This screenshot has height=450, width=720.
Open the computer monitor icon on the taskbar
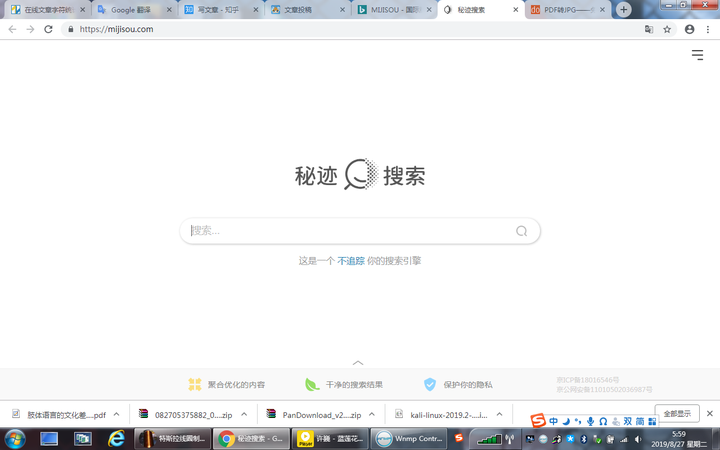pos(49,439)
